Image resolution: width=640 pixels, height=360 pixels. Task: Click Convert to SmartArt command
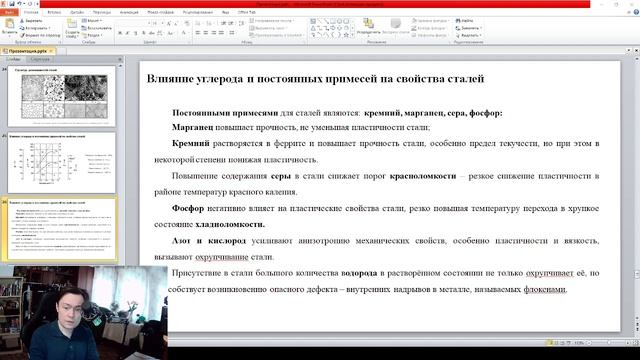[x=277, y=36]
